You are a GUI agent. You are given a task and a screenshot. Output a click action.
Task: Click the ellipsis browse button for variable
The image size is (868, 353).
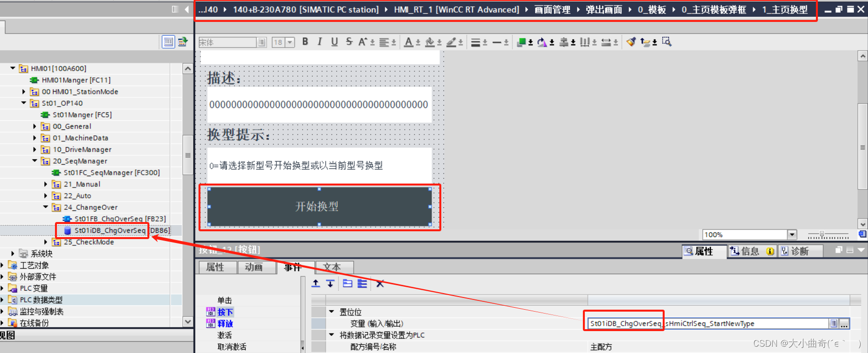tap(845, 323)
